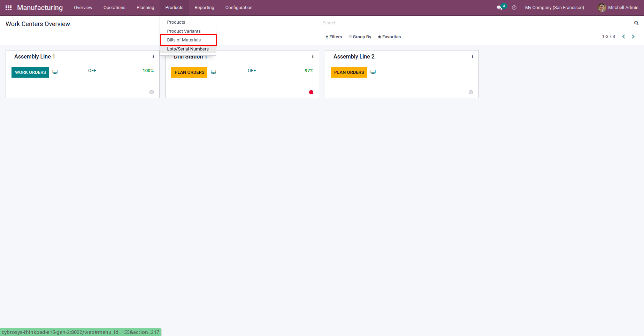
Task: Open tablet view icon for Assembly Line 1
Action: click(x=55, y=72)
